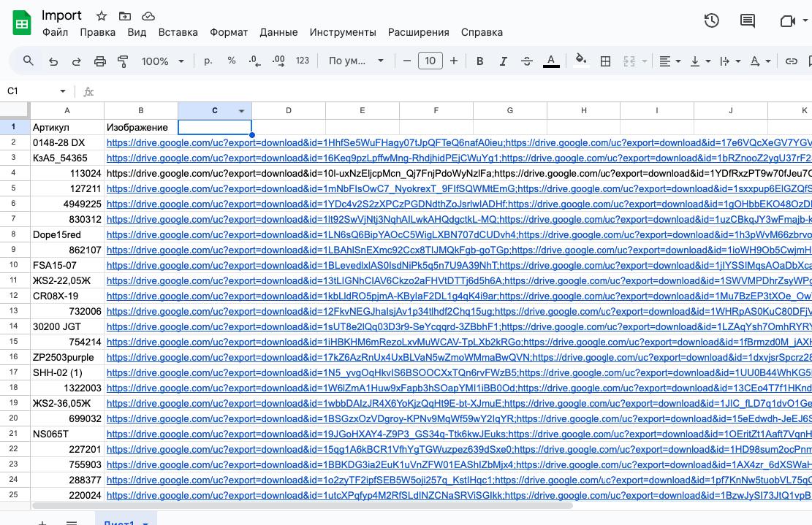
Task: Open the Справка menu
Action: pos(482,32)
